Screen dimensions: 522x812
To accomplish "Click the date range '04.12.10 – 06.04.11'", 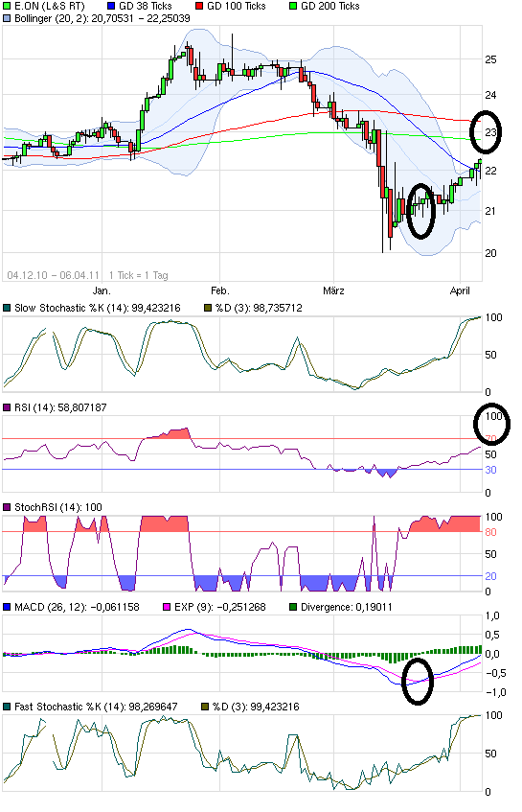I will point(54,275).
